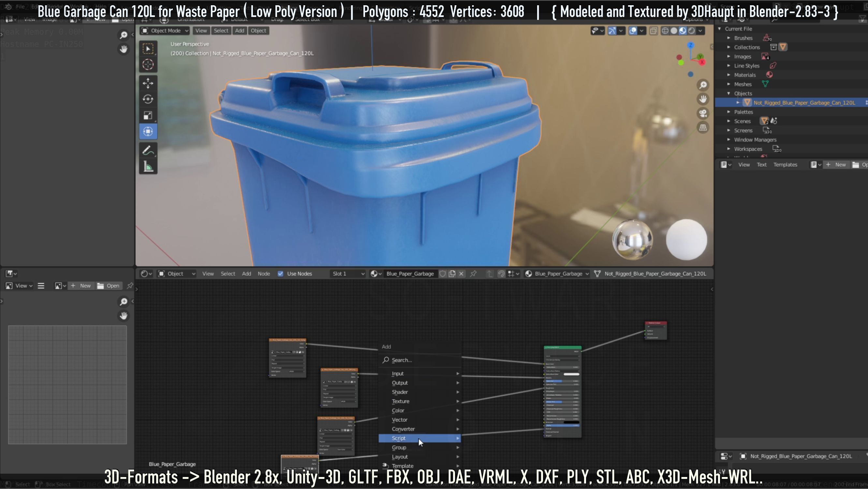868x489 pixels.
Task: Click the Blue_Paper_Garbage material name field
Action: [410, 274]
